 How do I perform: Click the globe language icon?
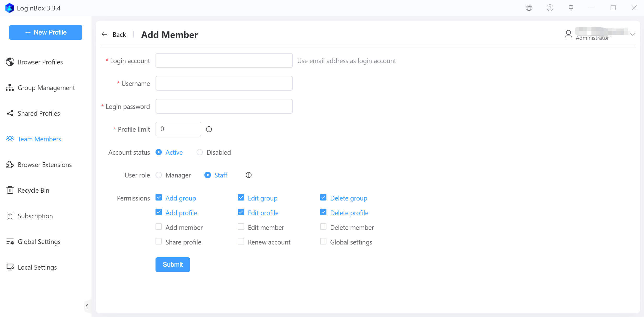point(529,8)
